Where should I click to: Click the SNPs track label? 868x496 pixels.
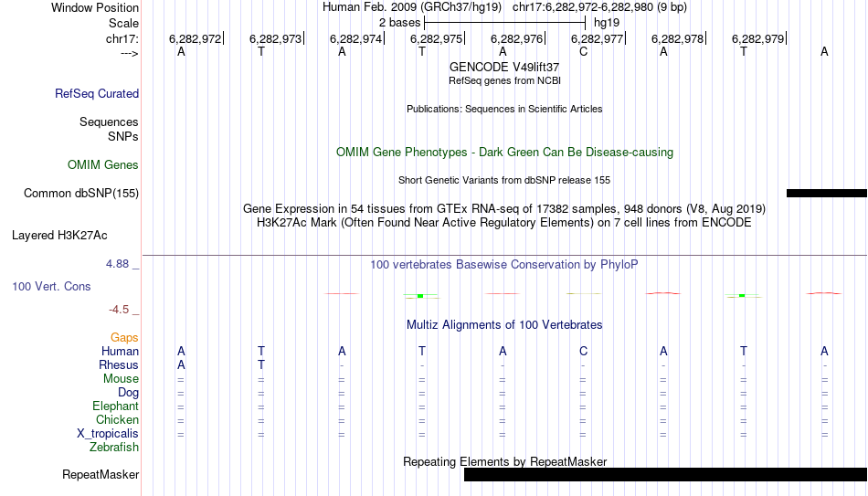tap(123, 136)
